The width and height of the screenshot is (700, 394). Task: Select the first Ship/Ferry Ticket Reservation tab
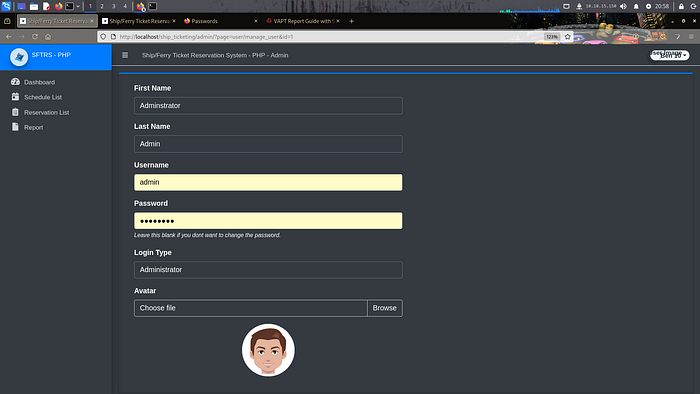(x=57, y=21)
